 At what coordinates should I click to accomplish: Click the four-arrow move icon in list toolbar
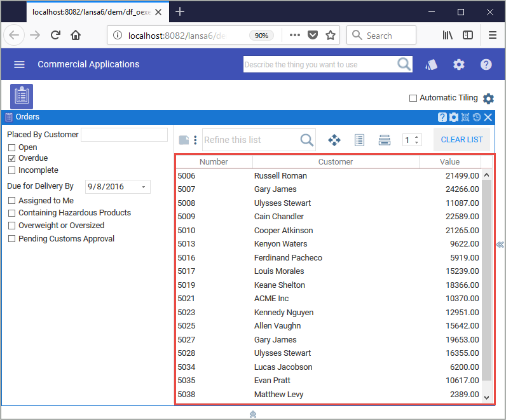tap(334, 140)
